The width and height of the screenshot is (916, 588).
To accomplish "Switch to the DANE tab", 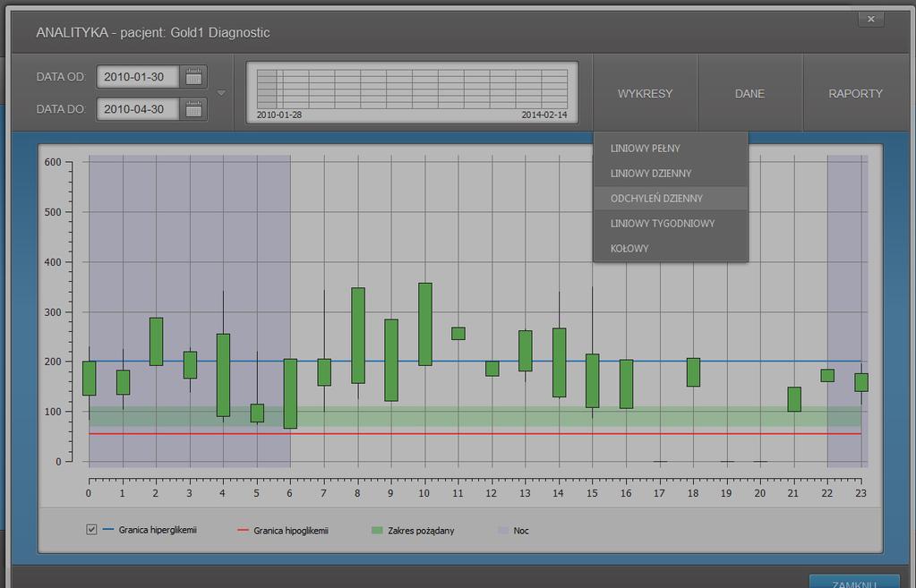I will pyautogui.click(x=750, y=93).
